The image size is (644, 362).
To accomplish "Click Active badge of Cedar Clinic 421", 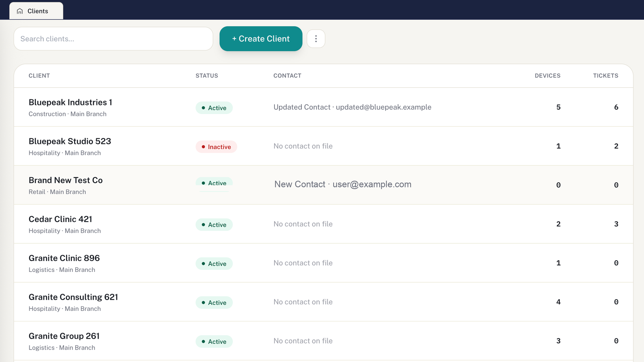I will click(x=214, y=225).
